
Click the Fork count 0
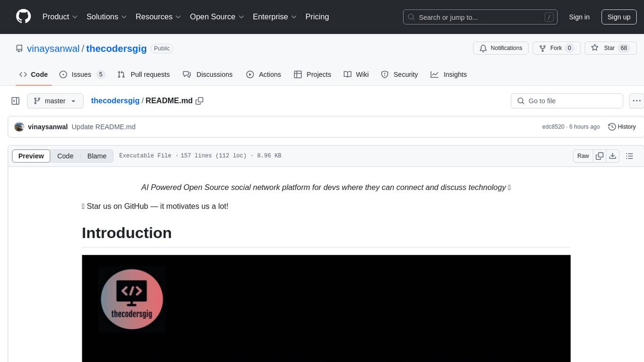[x=570, y=48]
